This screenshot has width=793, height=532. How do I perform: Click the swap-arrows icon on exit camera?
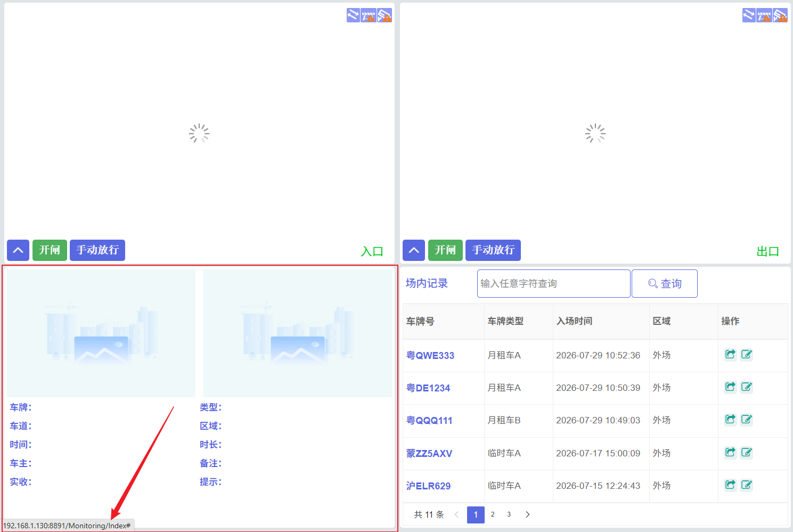click(749, 15)
